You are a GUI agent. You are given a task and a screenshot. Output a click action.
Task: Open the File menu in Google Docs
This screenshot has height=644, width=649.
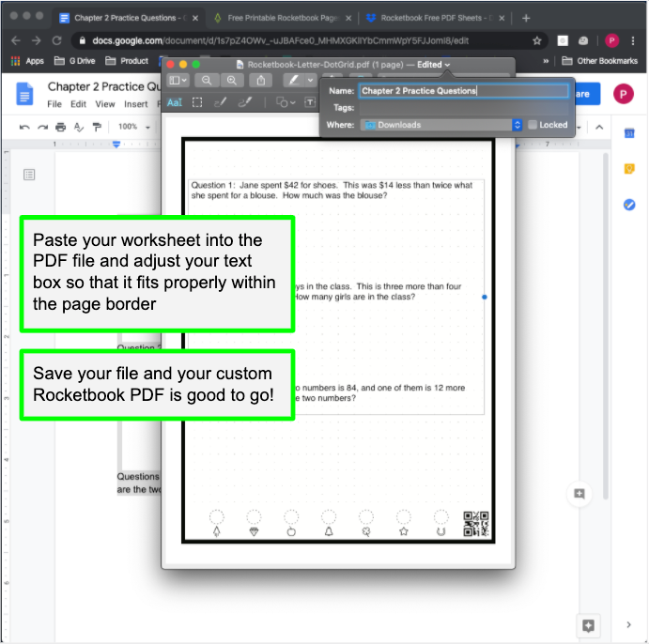click(x=54, y=104)
